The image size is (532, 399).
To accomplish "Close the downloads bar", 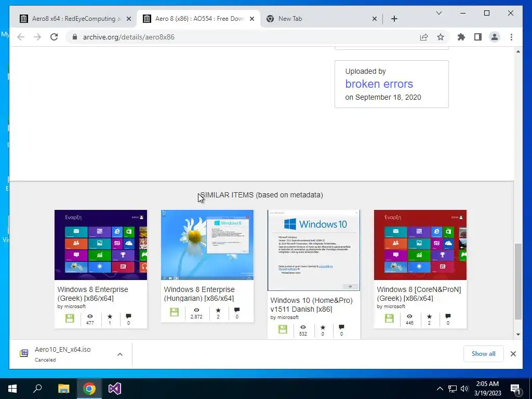I will coord(513,354).
